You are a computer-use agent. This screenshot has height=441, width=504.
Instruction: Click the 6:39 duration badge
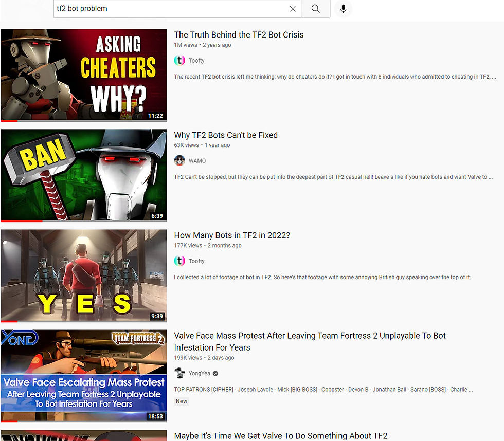click(x=157, y=216)
